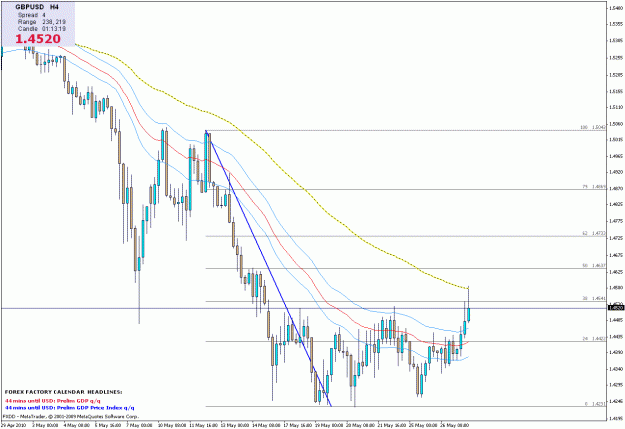Click the 0 Fibonacci level label
The image size is (625, 429).
click(596, 404)
